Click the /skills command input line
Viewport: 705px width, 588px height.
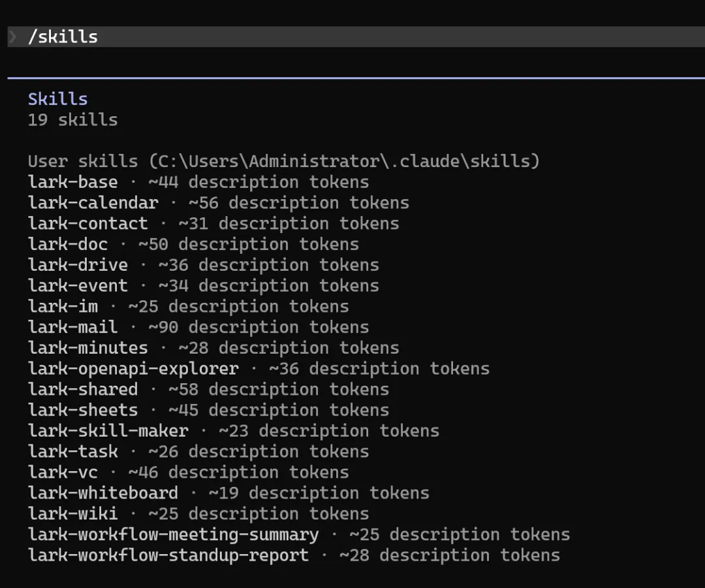pos(63,37)
